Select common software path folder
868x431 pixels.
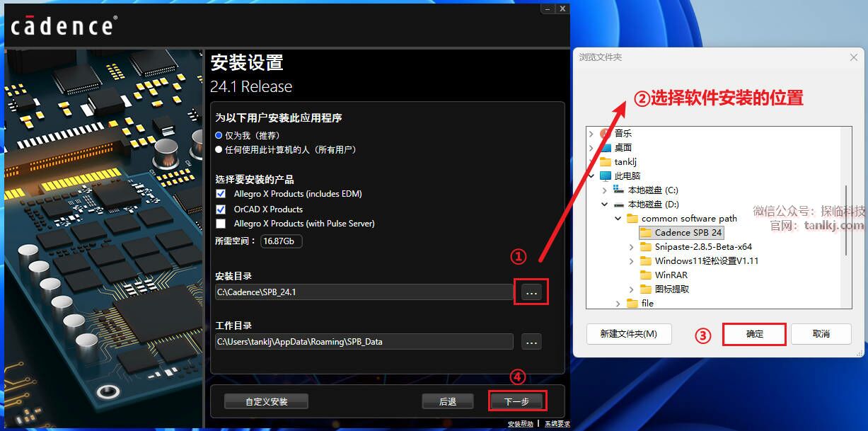point(690,218)
